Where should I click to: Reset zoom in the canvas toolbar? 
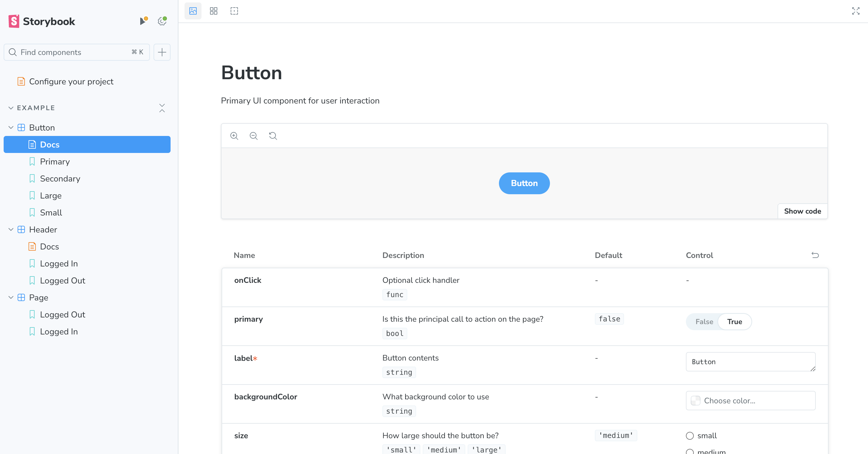[x=273, y=136]
